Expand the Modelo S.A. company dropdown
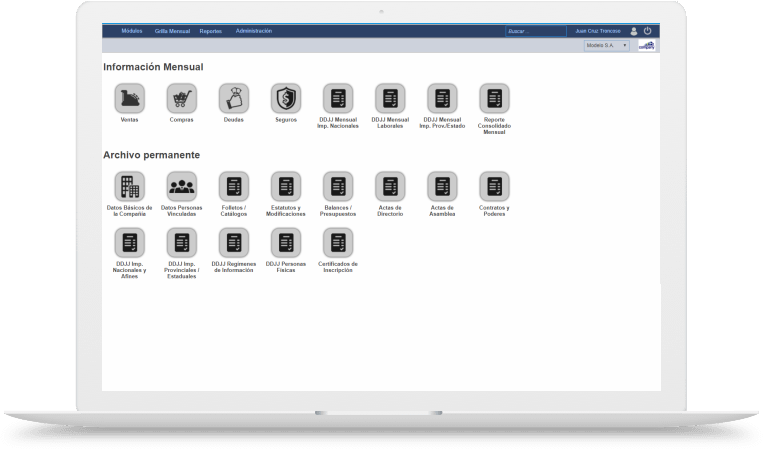Image resolution: width=763 pixels, height=449 pixels. pos(607,46)
